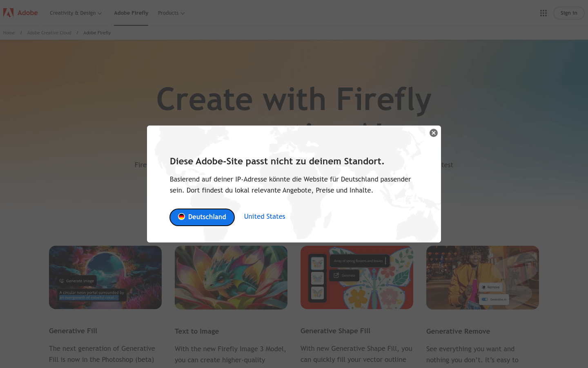Open the Adobe Firefly nav tab

131,13
